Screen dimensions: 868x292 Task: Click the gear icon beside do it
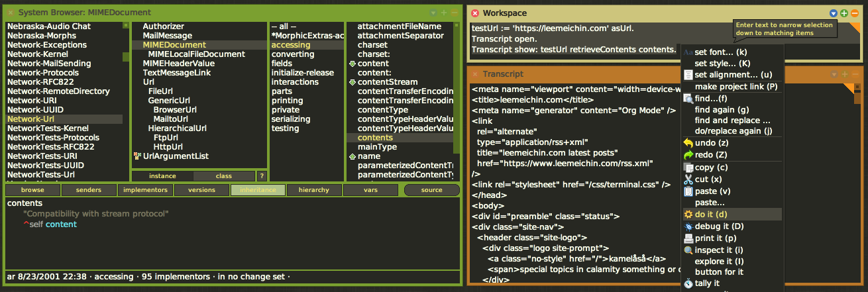[x=688, y=215]
